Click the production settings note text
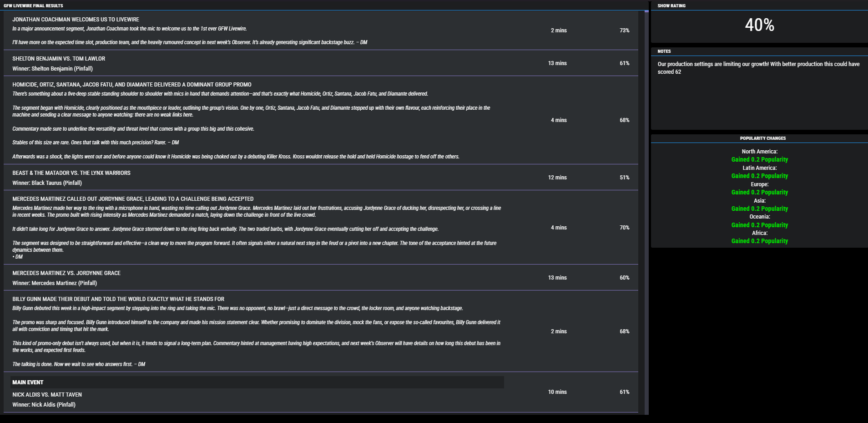 pos(758,68)
